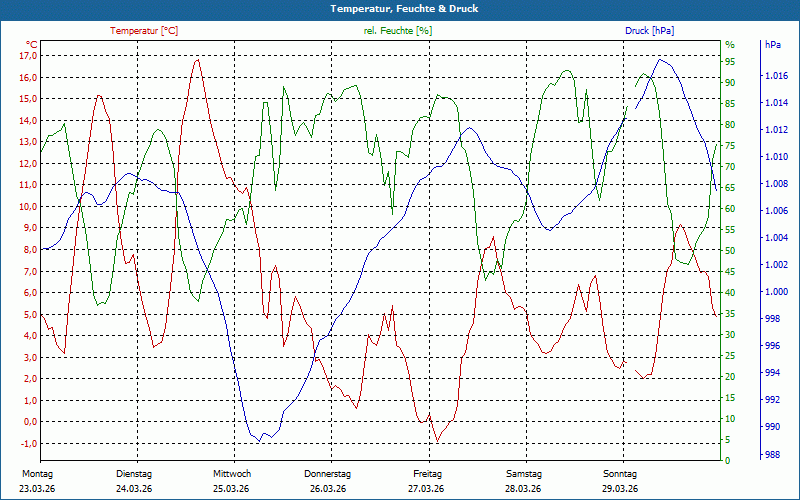Click the '55' humidity axis value
Viewport: 800px width, 500px height.
(x=730, y=230)
